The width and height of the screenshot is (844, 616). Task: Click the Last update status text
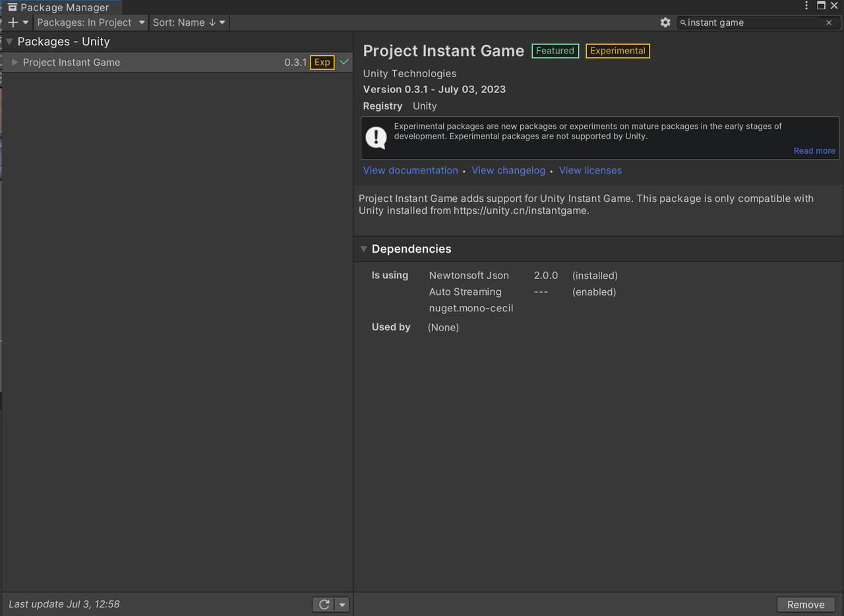point(64,604)
